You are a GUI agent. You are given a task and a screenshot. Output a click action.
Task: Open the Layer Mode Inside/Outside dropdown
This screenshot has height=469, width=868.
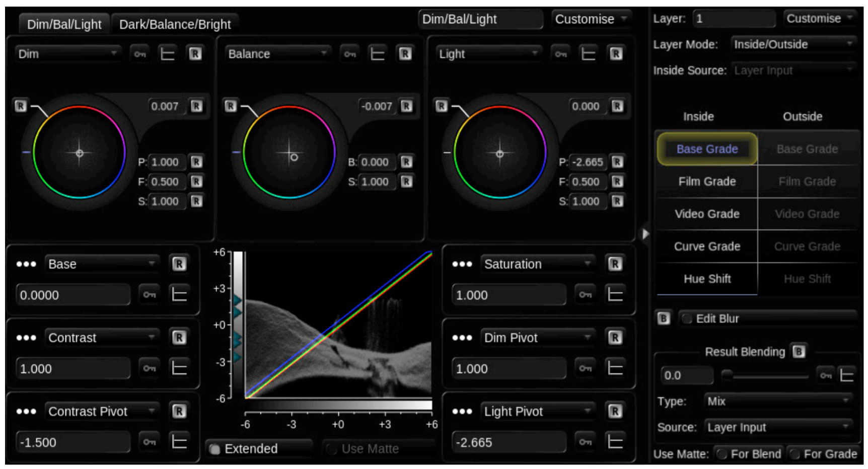point(793,44)
